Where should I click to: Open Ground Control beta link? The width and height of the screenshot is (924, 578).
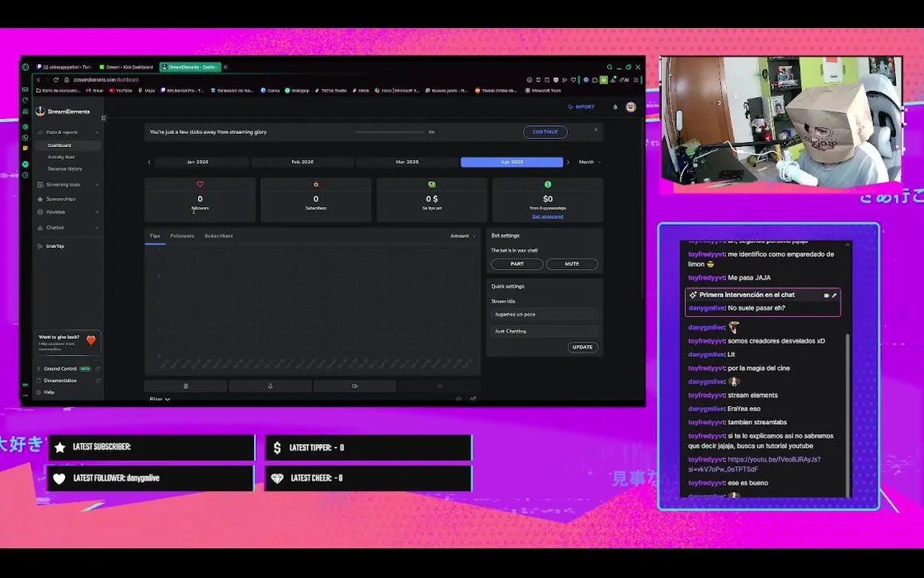click(x=68, y=369)
